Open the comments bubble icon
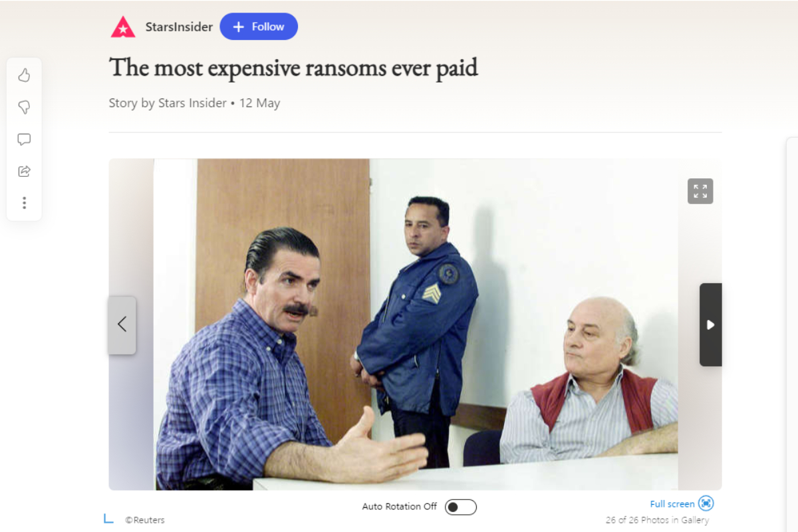Image resolution: width=798 pixels, height=532 pixels. click(24, 139)
